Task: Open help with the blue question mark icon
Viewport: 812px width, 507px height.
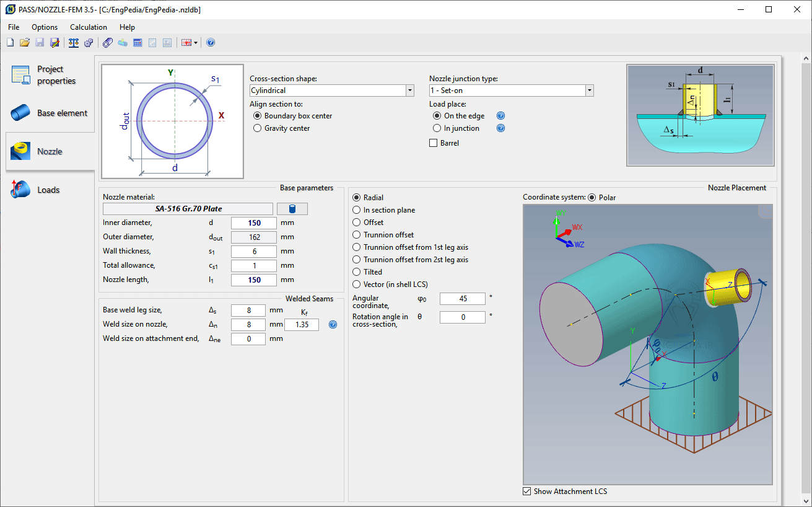Action: 211,43
